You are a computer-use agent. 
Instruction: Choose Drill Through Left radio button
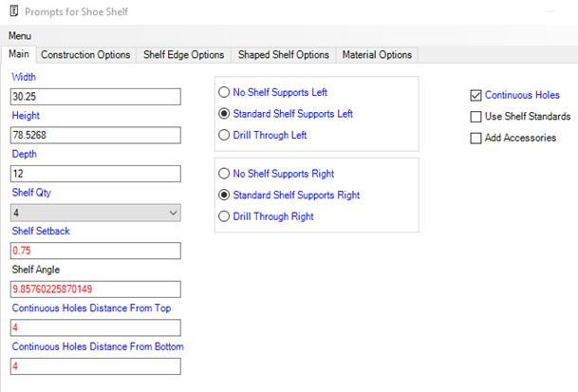(x=224, y=135)
